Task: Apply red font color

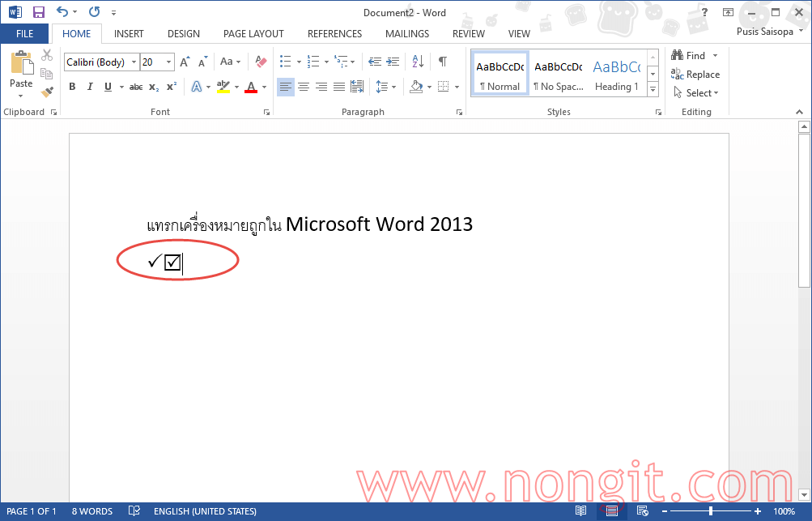Action: click(251, 87)
